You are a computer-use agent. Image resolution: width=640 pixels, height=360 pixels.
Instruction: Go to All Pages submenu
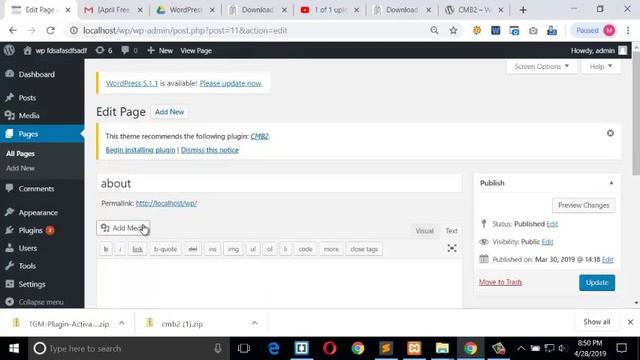tap(20, 153)
